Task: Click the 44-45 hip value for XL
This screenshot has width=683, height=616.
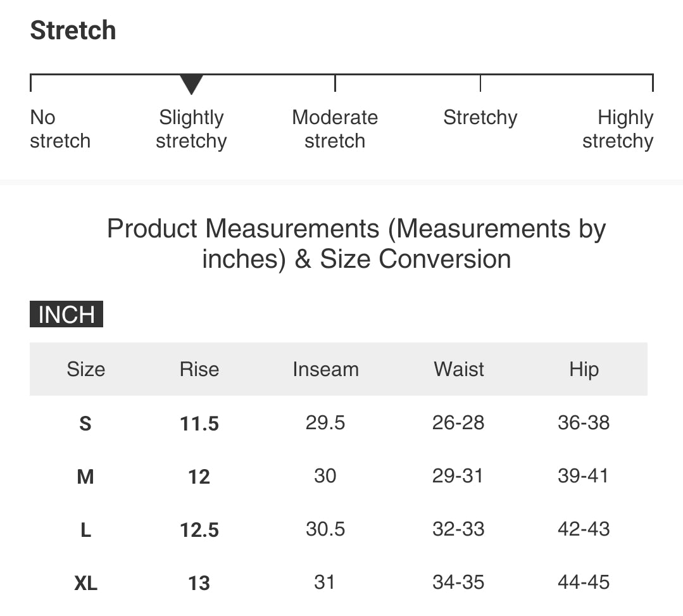Action: (x=584, y=582)
